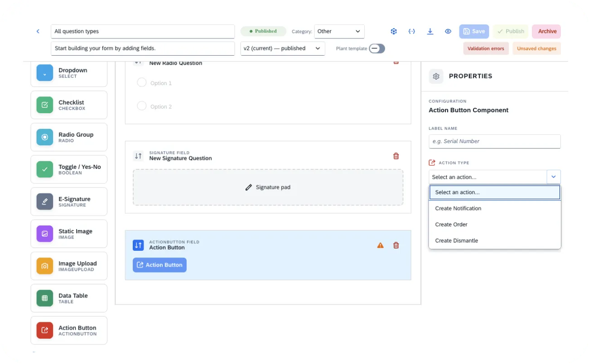The width and height of the screenshot is (589, 364).
Task: Click the Properties panel gear icon
Action: 436,76
